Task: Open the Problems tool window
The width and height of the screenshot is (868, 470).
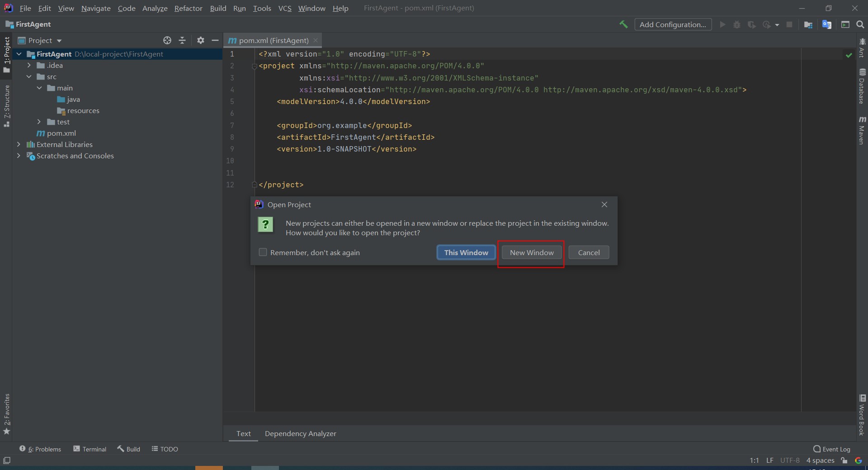Action: (x=40, y=449)
